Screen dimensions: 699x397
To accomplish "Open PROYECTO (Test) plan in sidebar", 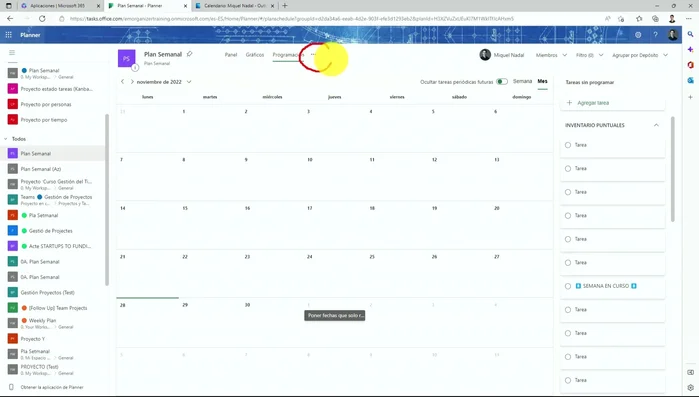I will [53, 369].
